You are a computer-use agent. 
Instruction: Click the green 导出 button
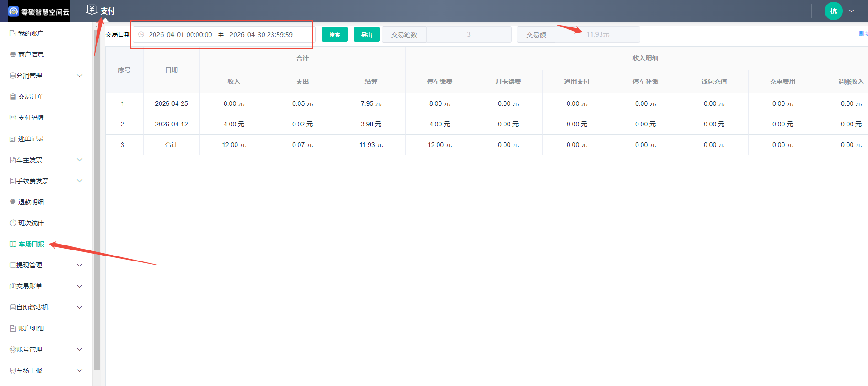367,34
